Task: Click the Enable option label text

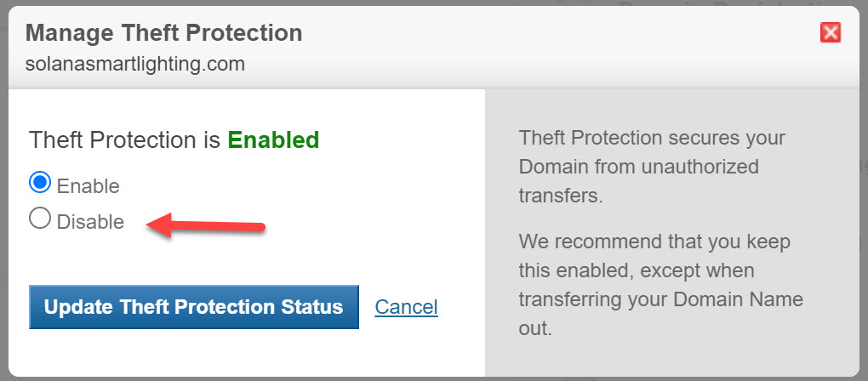Action: pos(88,185)
